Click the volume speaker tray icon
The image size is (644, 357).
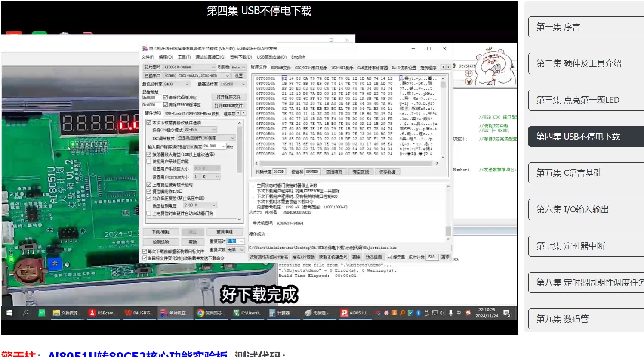tap(442, 313)
